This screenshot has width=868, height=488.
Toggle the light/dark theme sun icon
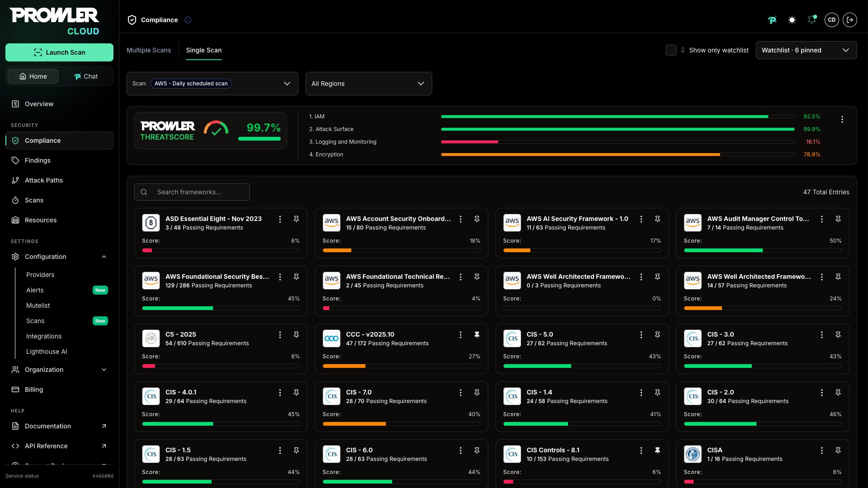(x=792, y=20)
